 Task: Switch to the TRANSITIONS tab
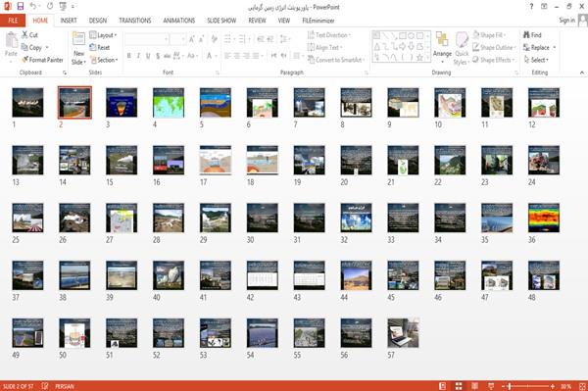coord(135,21)
